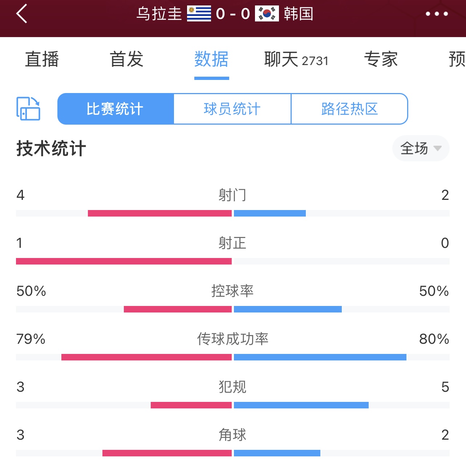This screenshot has width=466, height=476.
Task: Open the 专家 tab
Action: click(x=381, y=59)
